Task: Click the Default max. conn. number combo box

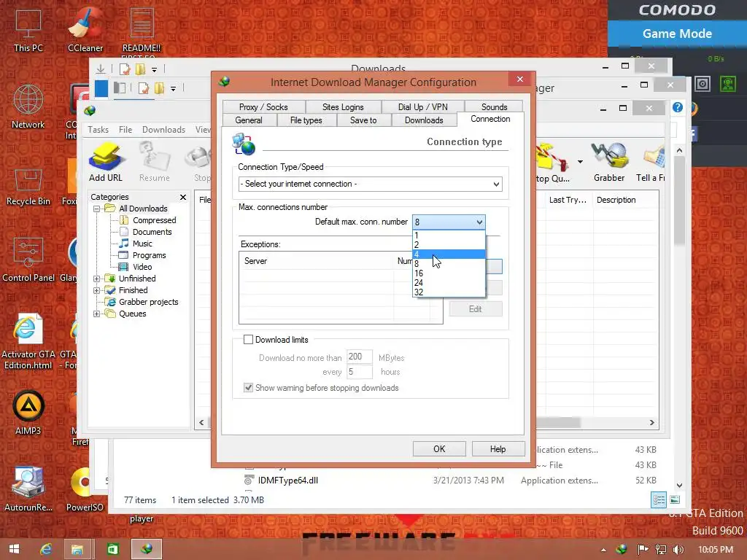Action: pos(449,222)
